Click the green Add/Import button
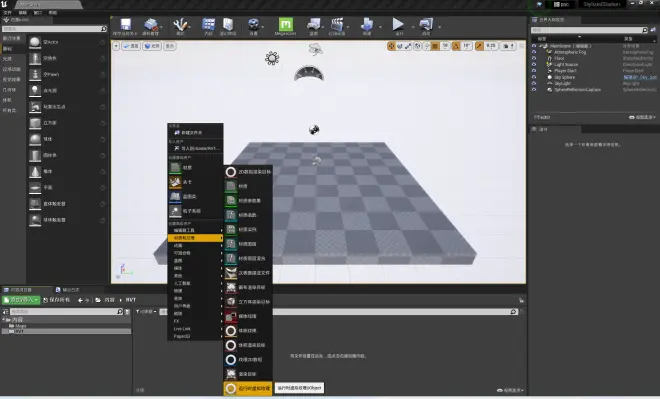660x399 pixels. coord(21,300)
